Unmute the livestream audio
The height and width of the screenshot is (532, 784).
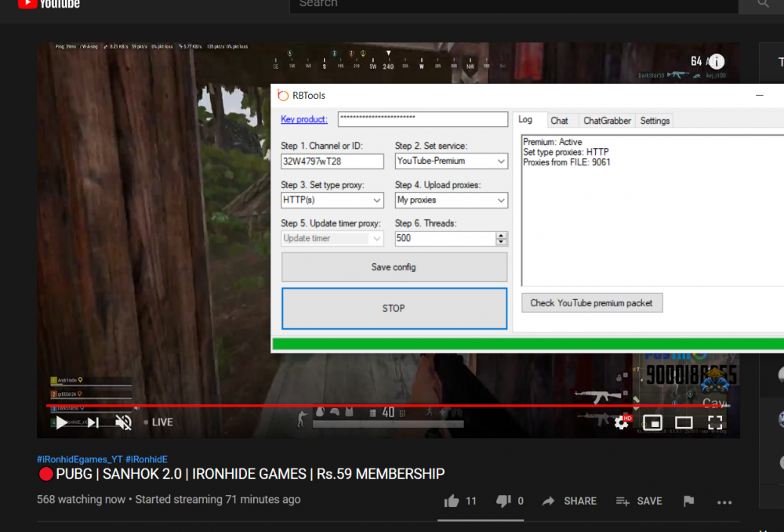pyautogui.click(x=123, y=422)
